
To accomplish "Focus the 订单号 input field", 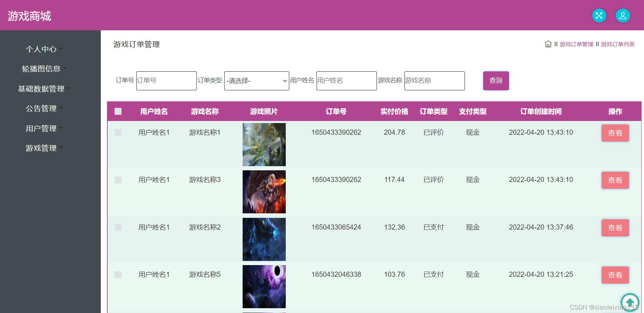I will pos(166,81).
